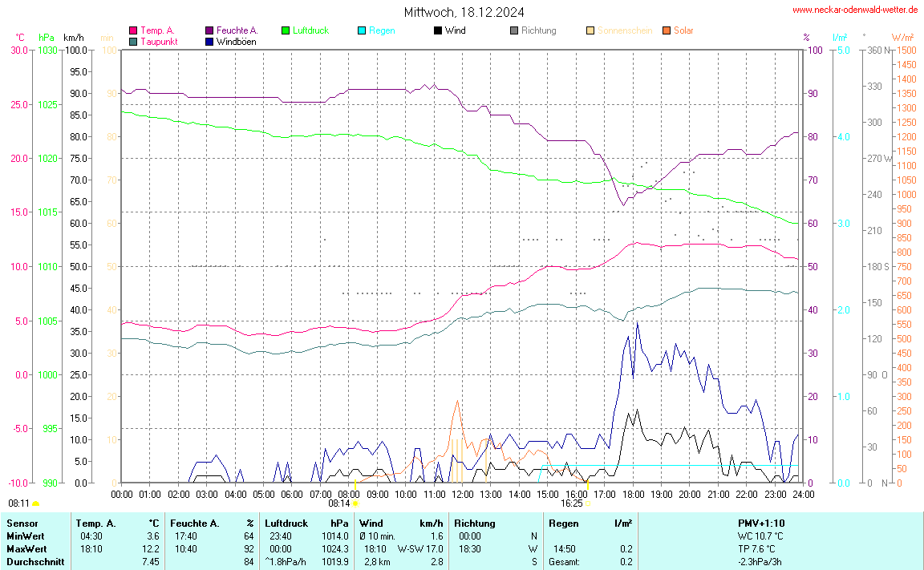Click the gray Richtung legend square
The height and width of the screenshot is (570, 924).
point(514,31)
